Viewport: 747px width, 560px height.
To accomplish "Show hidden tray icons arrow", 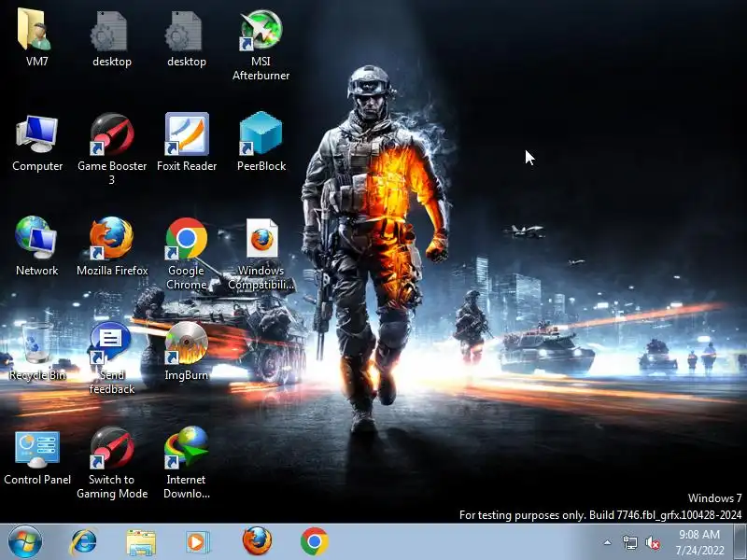I will [x=608, y=542].
